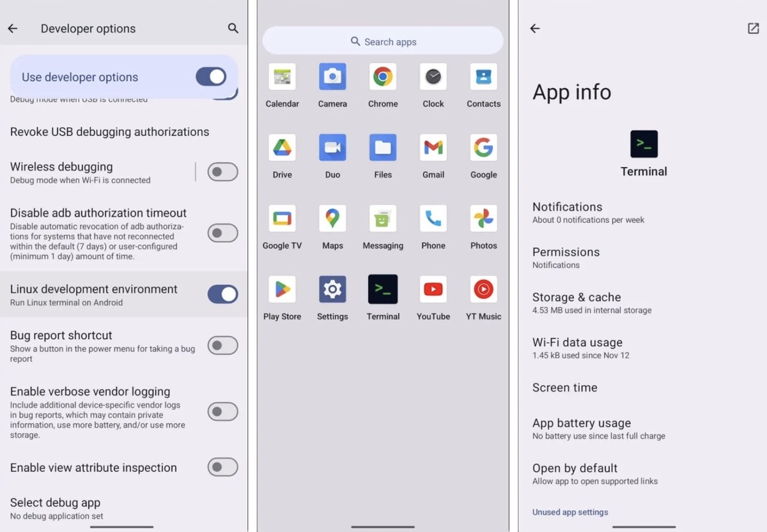Open search in Developer options
The image size is (767, 532).
(233, 28)
